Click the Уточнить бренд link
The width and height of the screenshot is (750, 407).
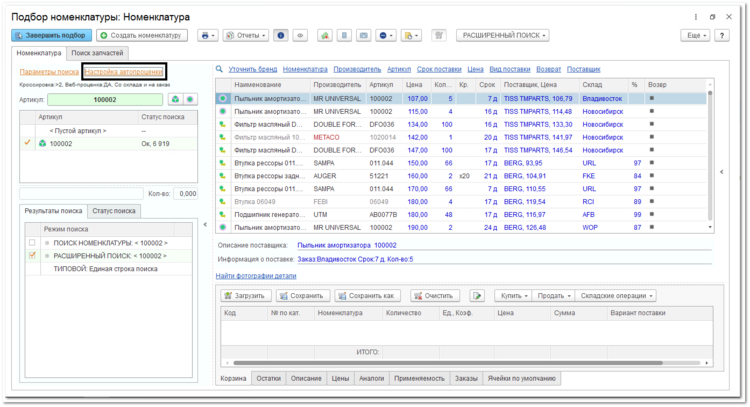click(x=253, y=69)
